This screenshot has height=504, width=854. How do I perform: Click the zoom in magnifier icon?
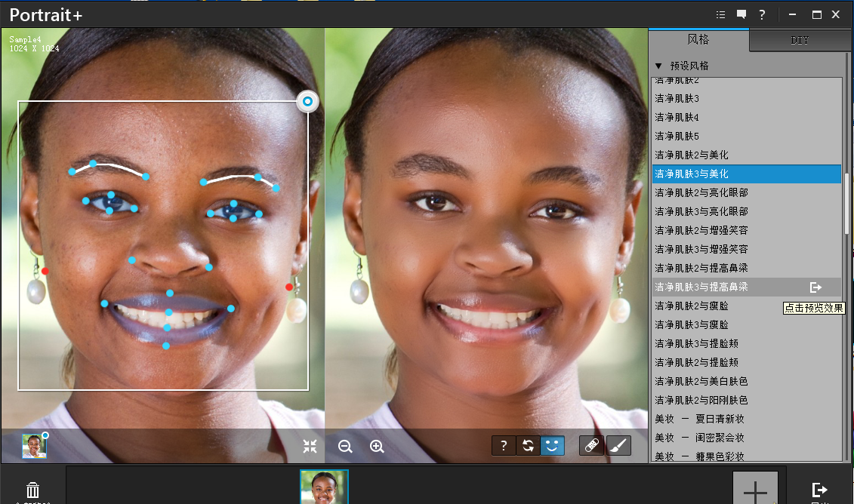[377, 446]
